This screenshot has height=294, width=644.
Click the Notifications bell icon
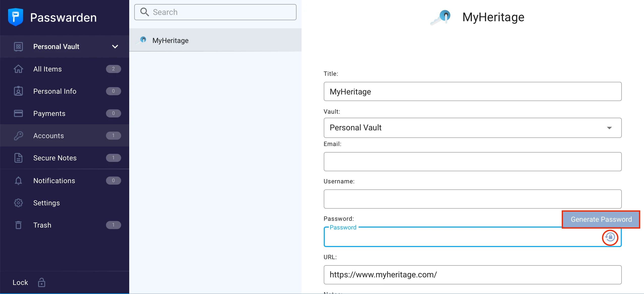pyautogui.click(x=18, y=180)
